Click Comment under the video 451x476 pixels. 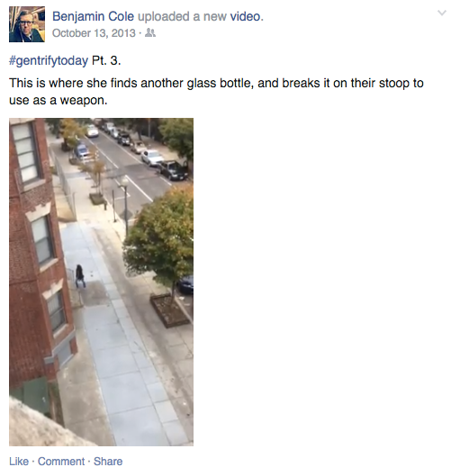click(x=61, y=462)
